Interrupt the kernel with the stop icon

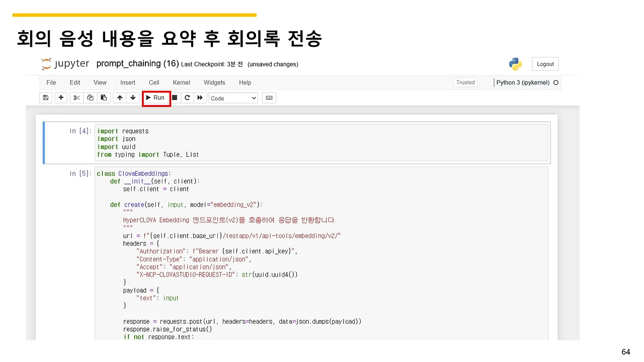175,98
